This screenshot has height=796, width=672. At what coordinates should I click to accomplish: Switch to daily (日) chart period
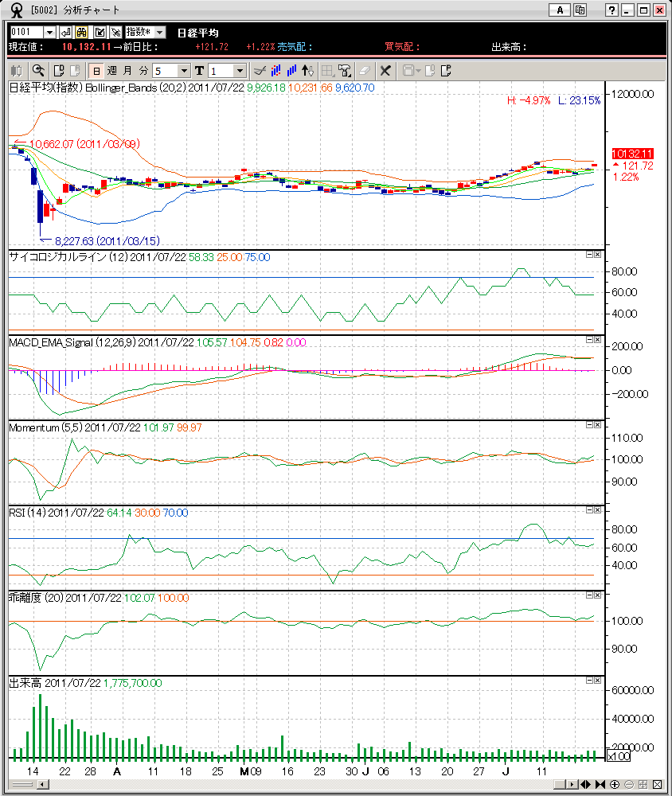(x=96, y=70)
